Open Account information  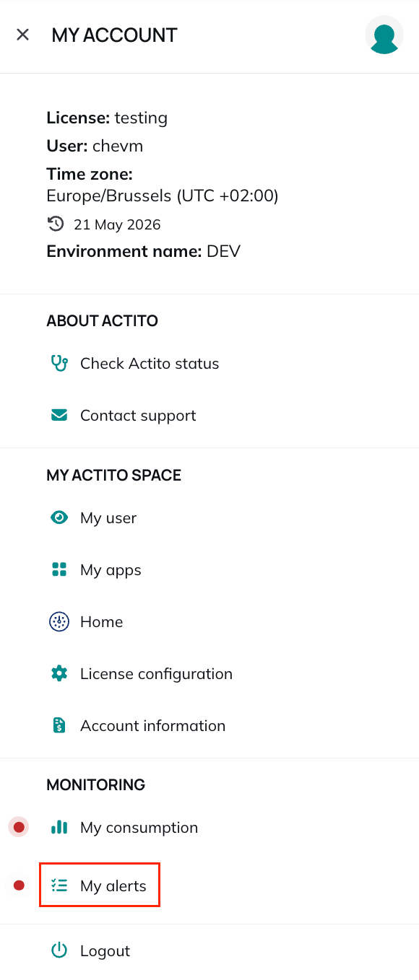152,726
